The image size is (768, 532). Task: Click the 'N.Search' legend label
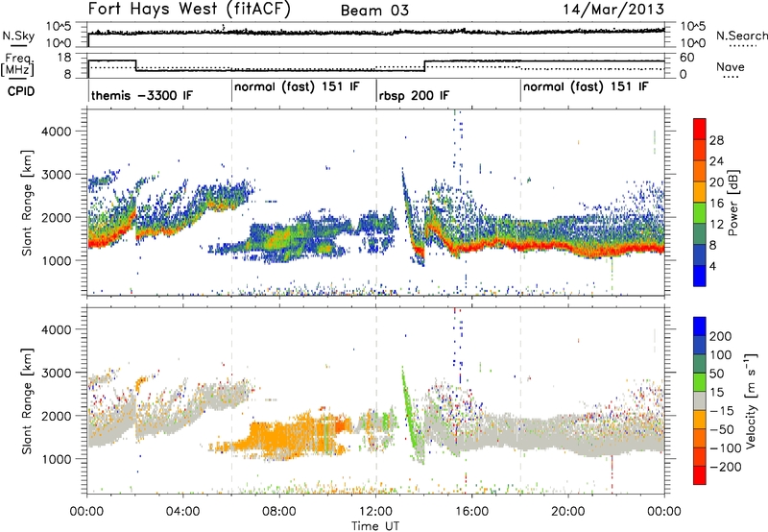click(x=742, y=36)
